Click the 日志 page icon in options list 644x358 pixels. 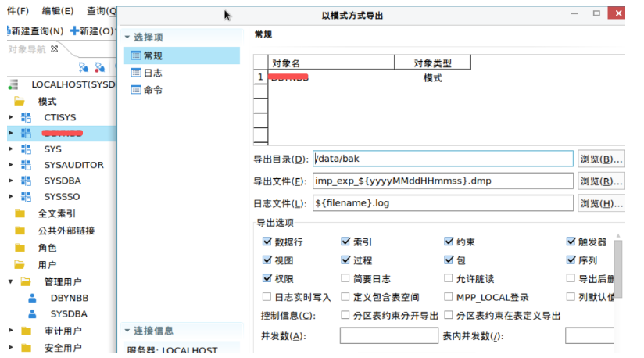tap(136, 73)
